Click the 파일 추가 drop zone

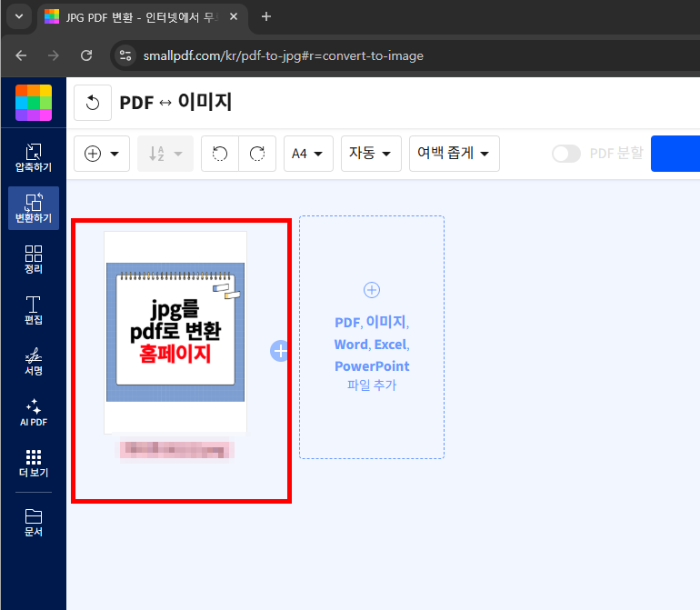[372, 337]
